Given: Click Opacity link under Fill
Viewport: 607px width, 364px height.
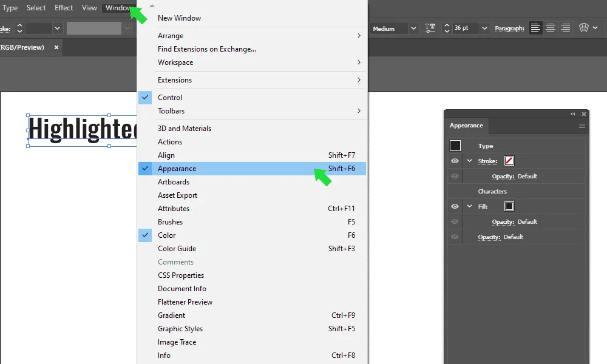Looking at the screenshot, I should click(503, 222).
